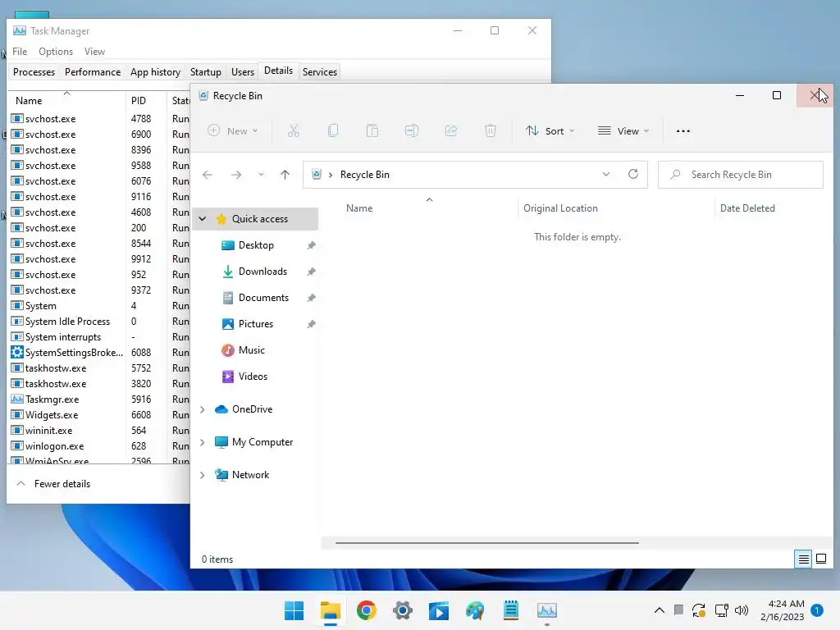Show hidden tray icons chevron

tap(660, 610)
